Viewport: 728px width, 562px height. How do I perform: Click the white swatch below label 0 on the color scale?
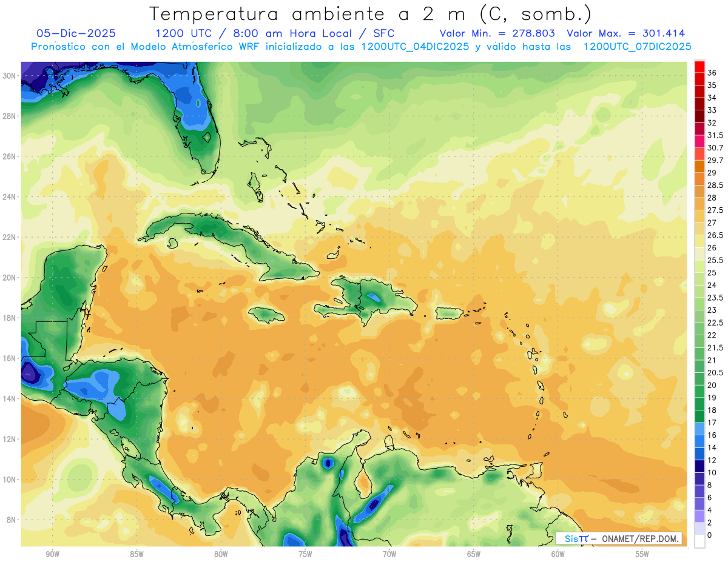[699, 542]
